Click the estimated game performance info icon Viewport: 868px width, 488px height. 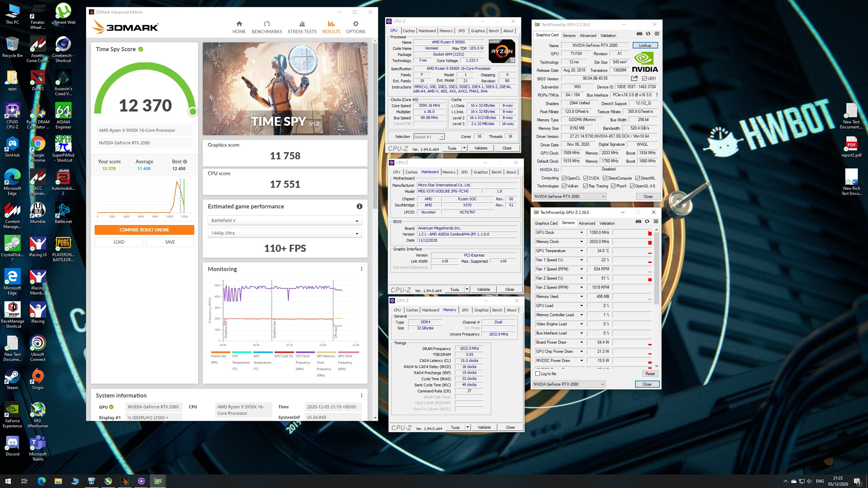tap(359, 206)
